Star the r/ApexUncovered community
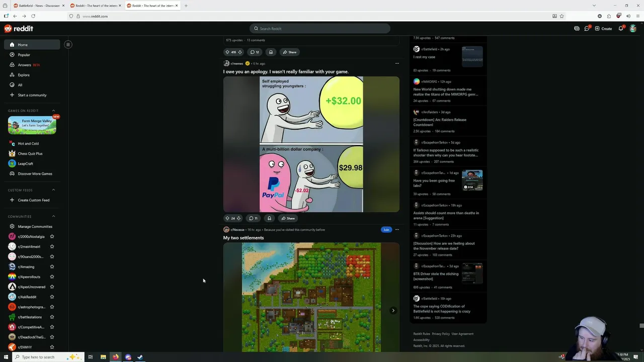This screenshot has width=644, height=362. [x=52, y=287]
